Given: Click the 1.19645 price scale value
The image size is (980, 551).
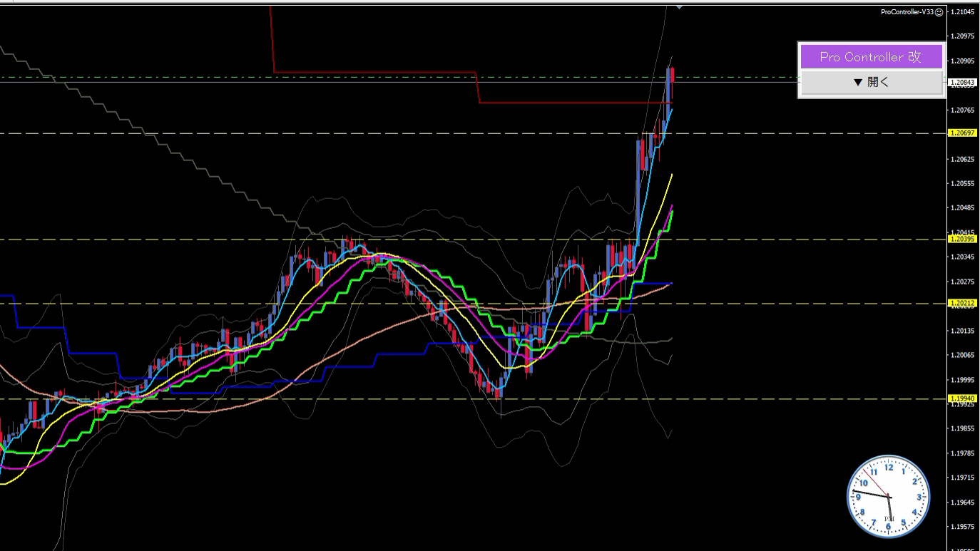Looking at the screenshot, I should [964, 502].
